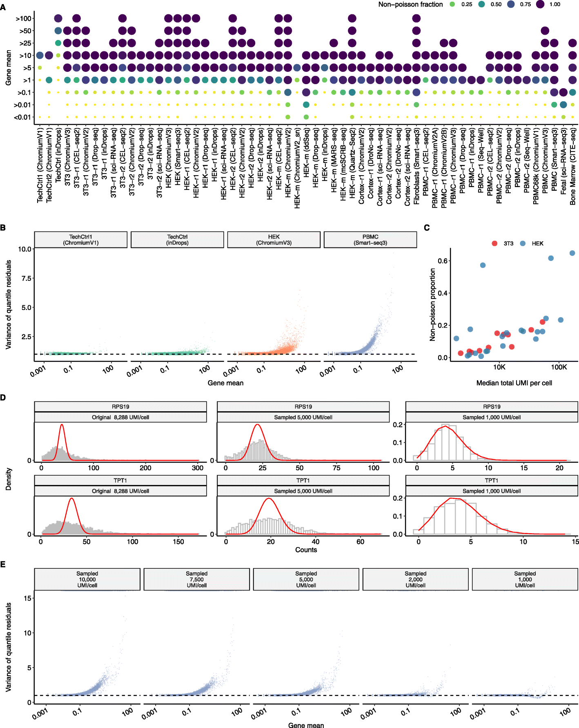Click the 0.25 Non-poisson fraction legend dot
The height and width of the screenshot is (728, 579).
(x=452, y=4)
